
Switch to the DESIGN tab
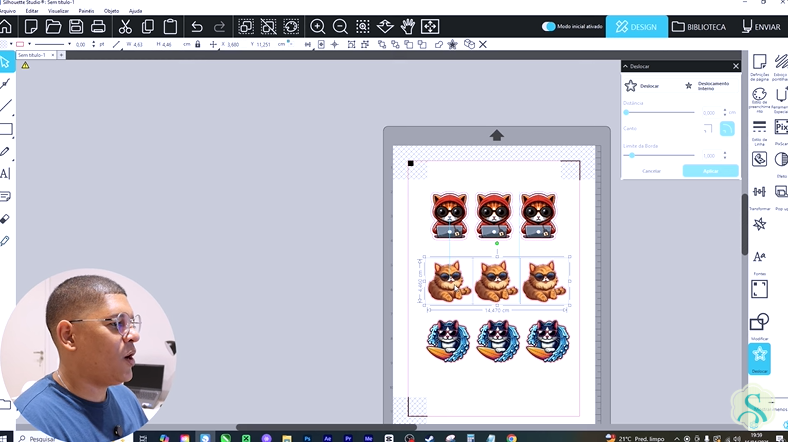(636, 27)
